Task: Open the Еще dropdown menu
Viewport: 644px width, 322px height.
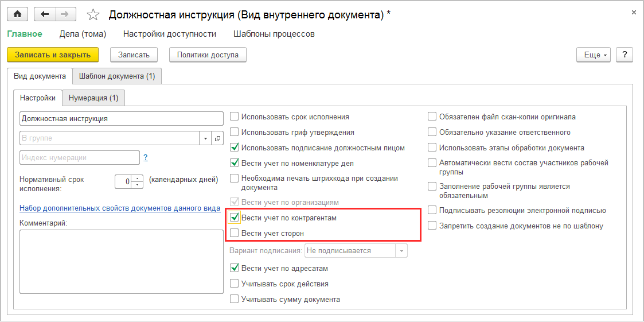Action: [x=593, y=55]
